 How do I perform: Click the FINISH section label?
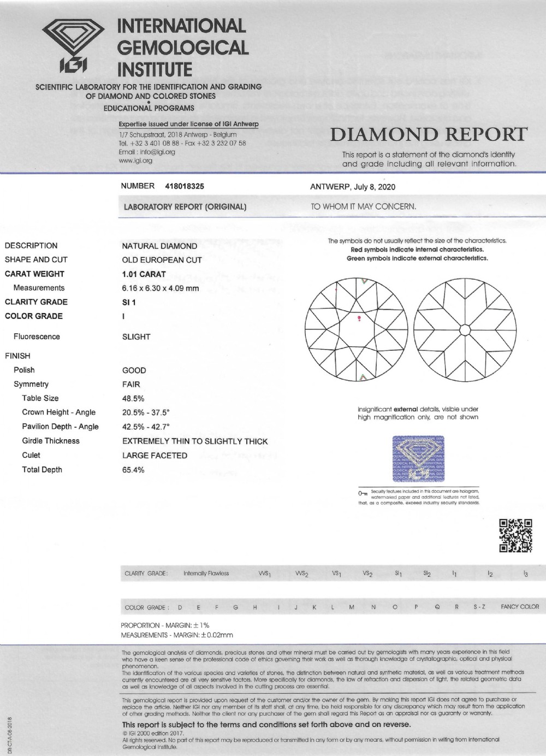[x=17, y=356]
